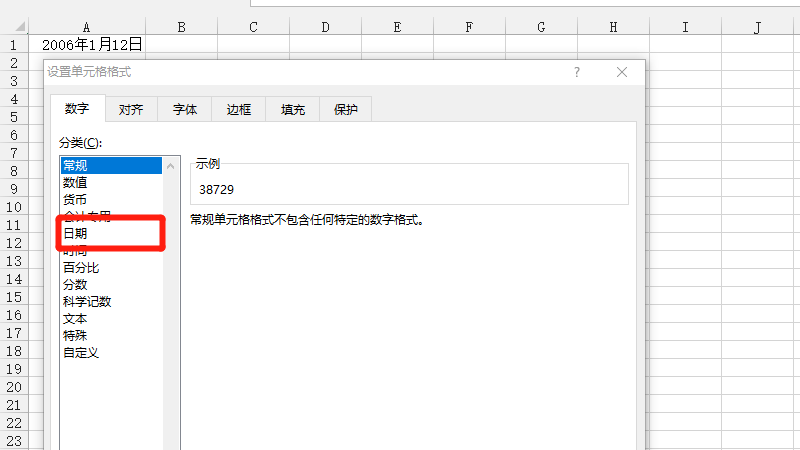Select the 数字 tab
Viewport: 800px width, 450px height.
click(x=77, y=109)
